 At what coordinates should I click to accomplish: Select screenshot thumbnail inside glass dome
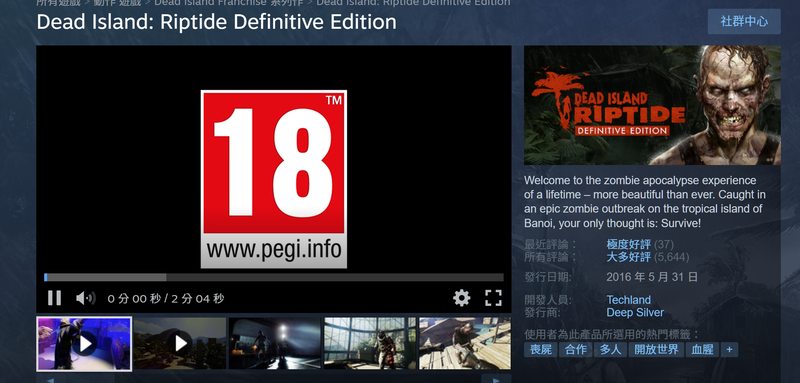click(370, 344)
